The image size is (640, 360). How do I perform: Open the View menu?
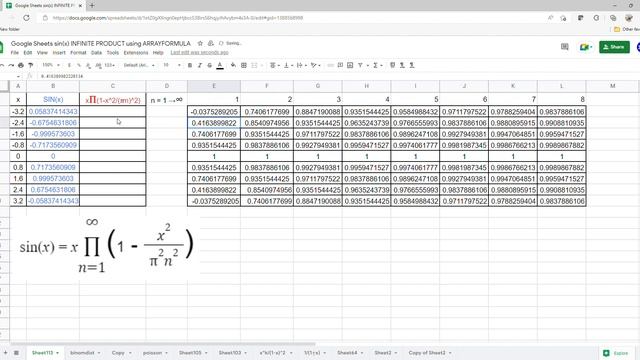point(42,53)
